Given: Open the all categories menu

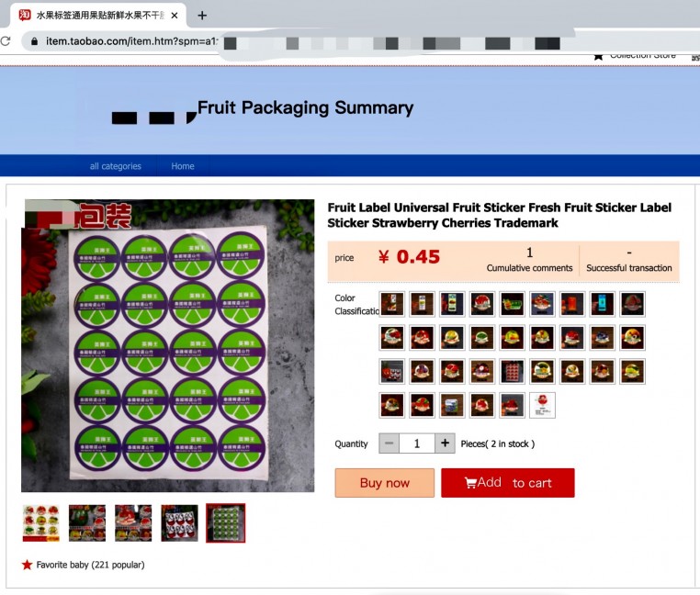Looking at the screenshot, I should click(x=116, y=166).
